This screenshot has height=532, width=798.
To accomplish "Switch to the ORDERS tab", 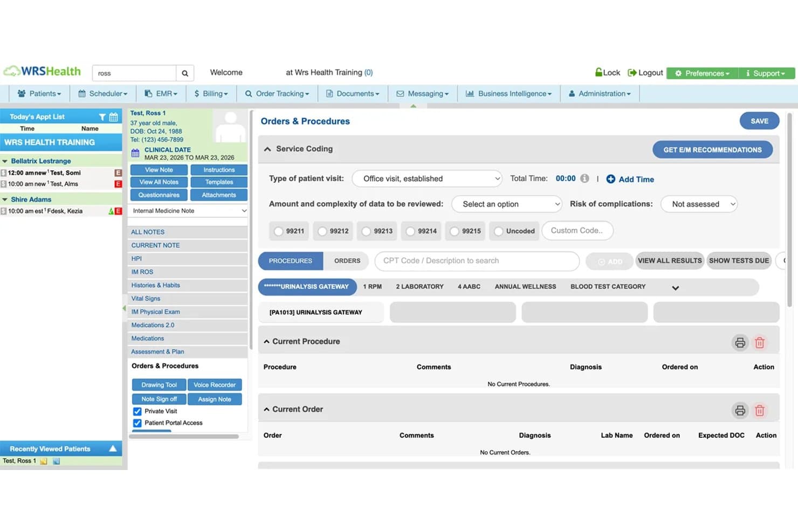I will click(347, 261).
